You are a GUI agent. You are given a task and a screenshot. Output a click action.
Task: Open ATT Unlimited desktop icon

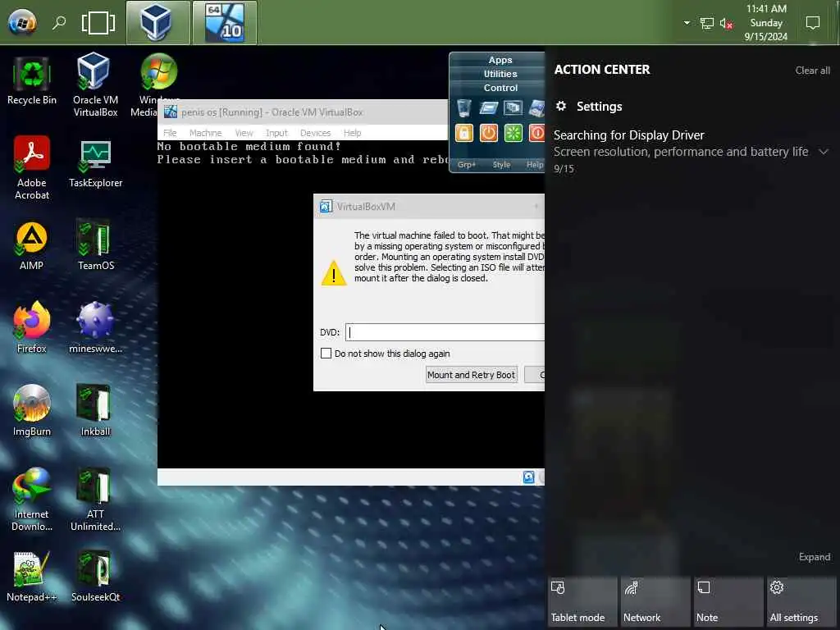95,500
